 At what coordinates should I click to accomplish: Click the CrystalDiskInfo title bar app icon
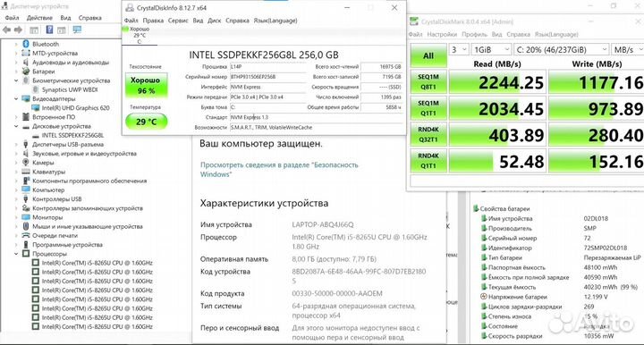coord(130,8)
